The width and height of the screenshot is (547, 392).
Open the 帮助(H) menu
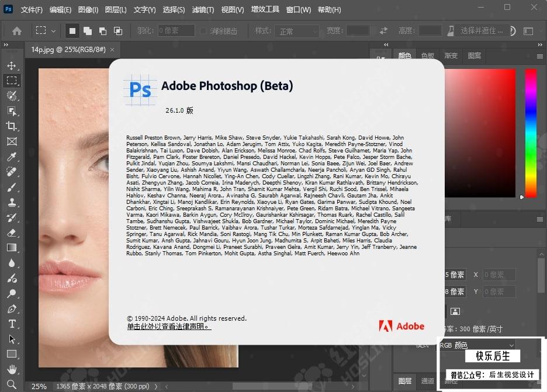330,10
